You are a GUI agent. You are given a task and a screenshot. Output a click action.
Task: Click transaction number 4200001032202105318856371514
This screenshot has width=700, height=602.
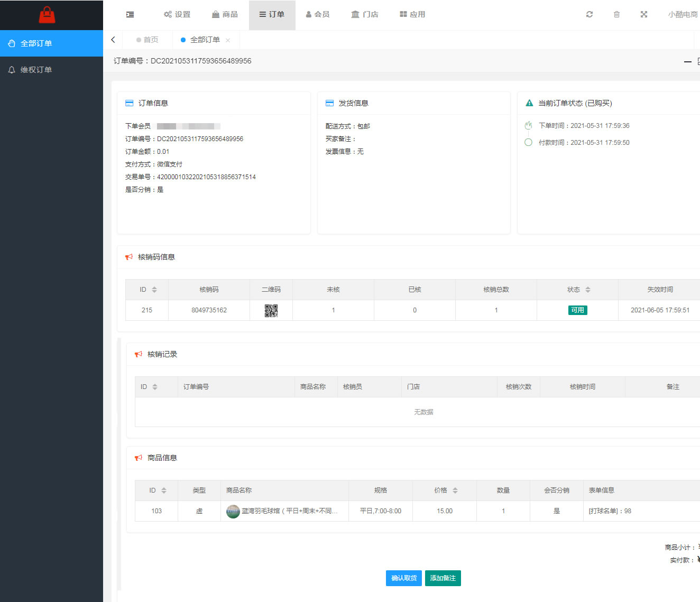pos(206,177)
